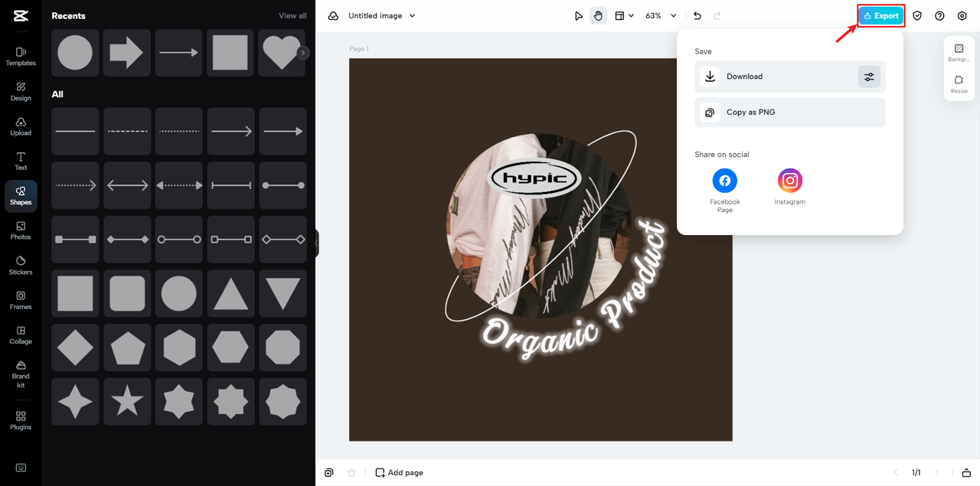The image size is (980, 486).
Task: Open the 63% zoom dropdown
Action: [661, 15]
